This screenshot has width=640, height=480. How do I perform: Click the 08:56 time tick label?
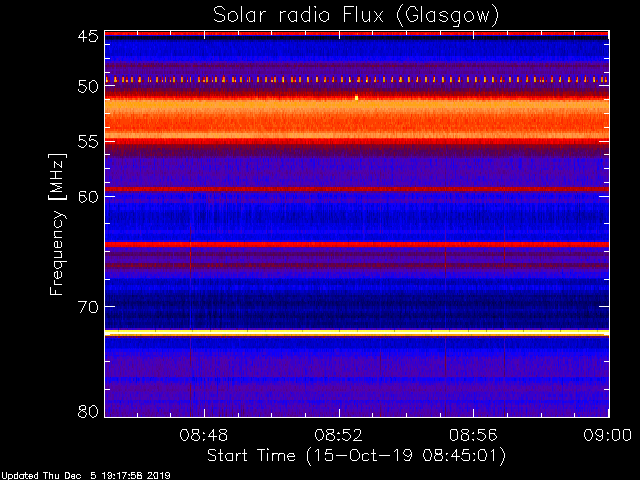click(473, 435)
